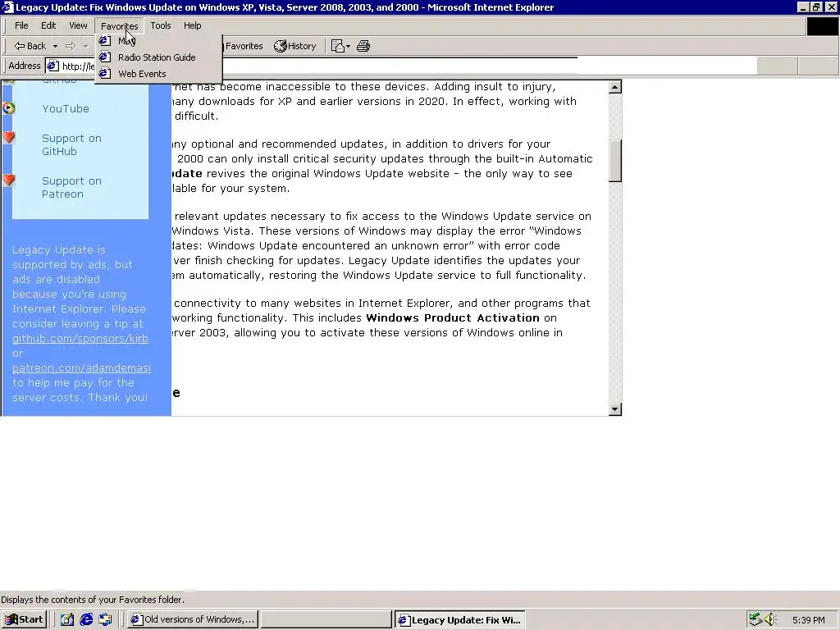
Task: Open the Tools menu
Action: pyautogui.click(x=160, y=25)
